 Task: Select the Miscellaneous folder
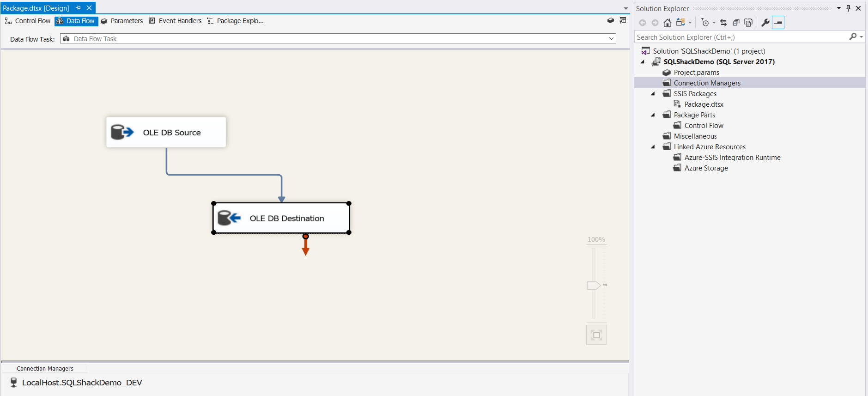[695, 136]
